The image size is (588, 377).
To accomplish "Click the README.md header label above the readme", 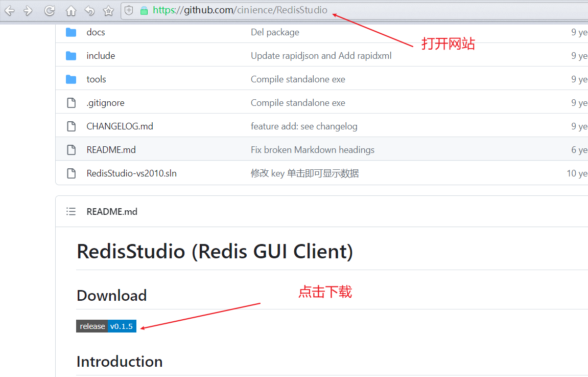I will [112, 211].
